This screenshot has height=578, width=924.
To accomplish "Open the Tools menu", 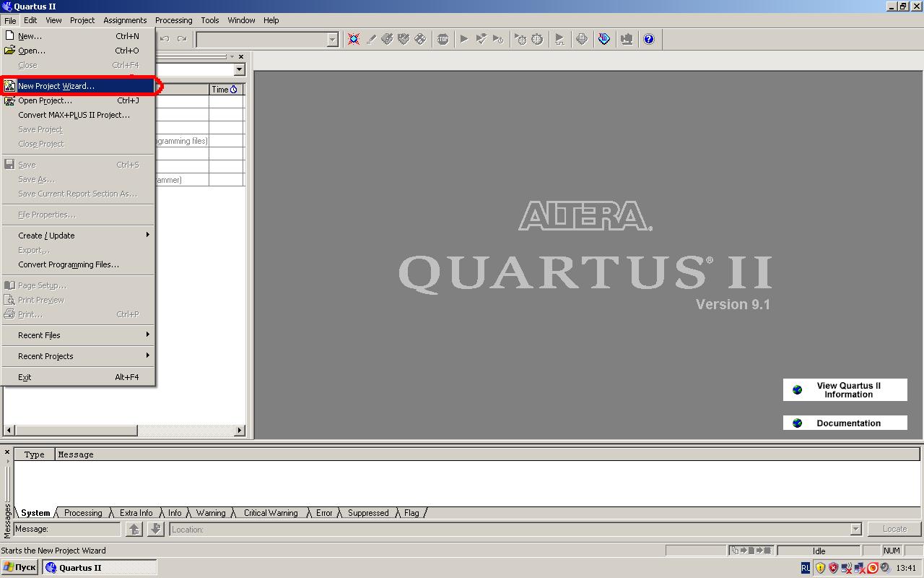I will click(210, 20).
